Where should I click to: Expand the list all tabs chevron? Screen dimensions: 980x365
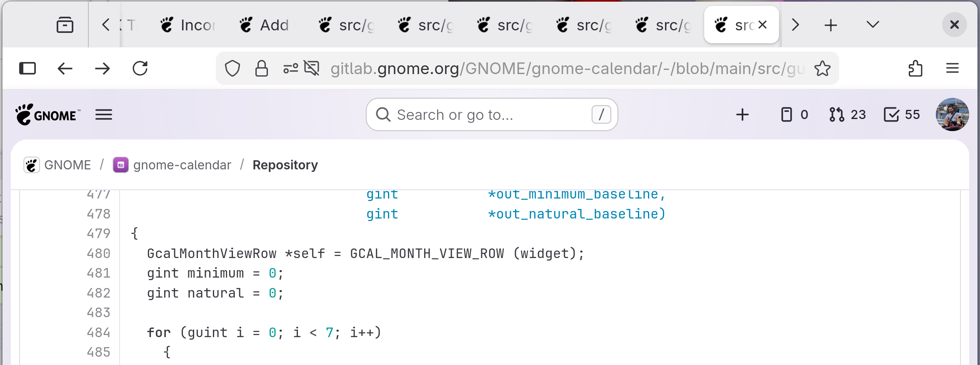point(872,25)
